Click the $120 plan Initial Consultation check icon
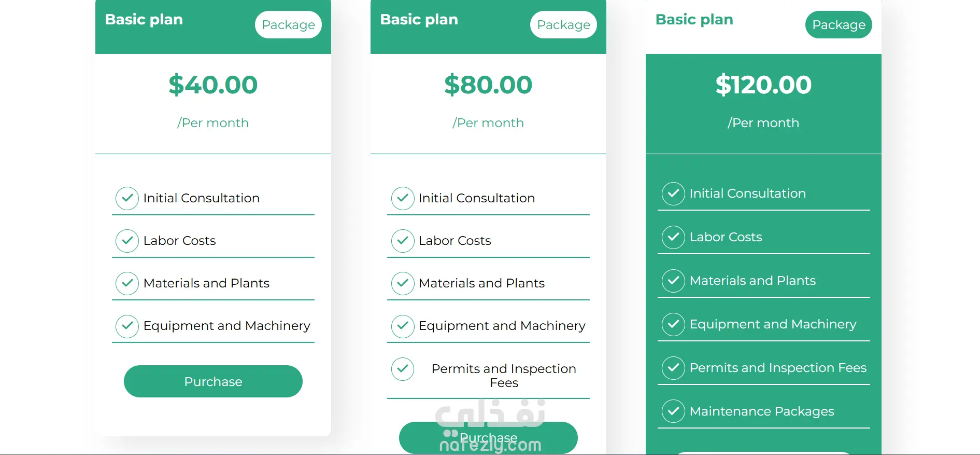The height and width of the screenshot is (455, 980). click(x=673, y=194)
